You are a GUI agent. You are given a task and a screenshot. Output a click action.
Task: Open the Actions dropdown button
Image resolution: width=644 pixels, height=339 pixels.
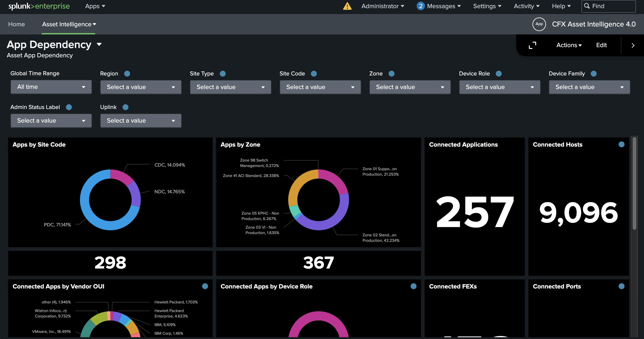pyautogui.click(x=569, y=45)
